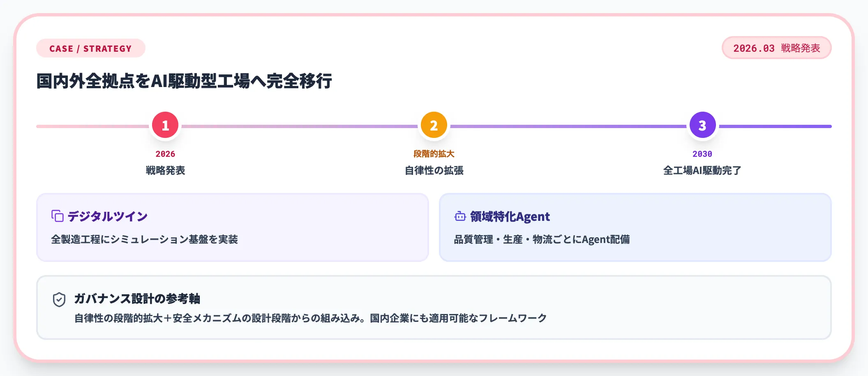Image resolution: width=868 pixels, height=376 pixels.
Task: Click the main title about AI駆動型工場
Action: (x=184, y=81)
